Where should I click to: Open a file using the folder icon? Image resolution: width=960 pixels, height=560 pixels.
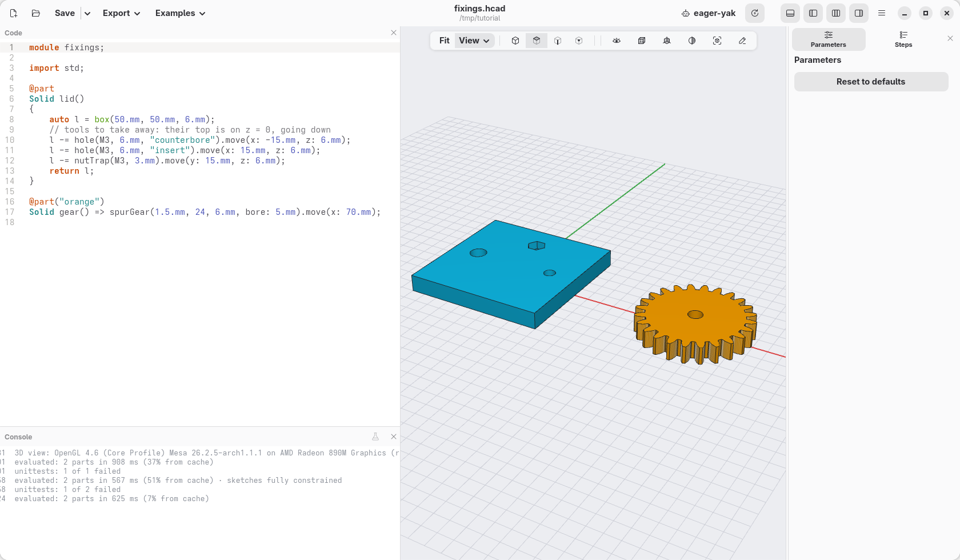click(x=36, y=13)
